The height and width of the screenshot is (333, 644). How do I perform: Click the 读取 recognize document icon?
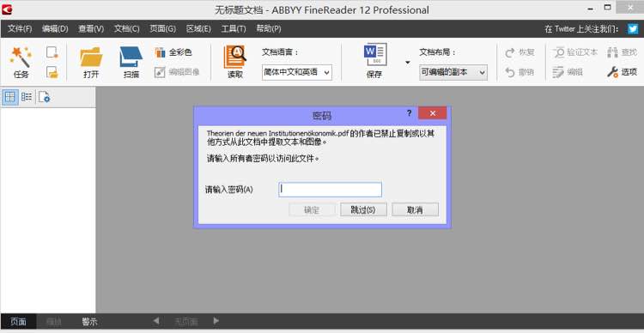235,57
